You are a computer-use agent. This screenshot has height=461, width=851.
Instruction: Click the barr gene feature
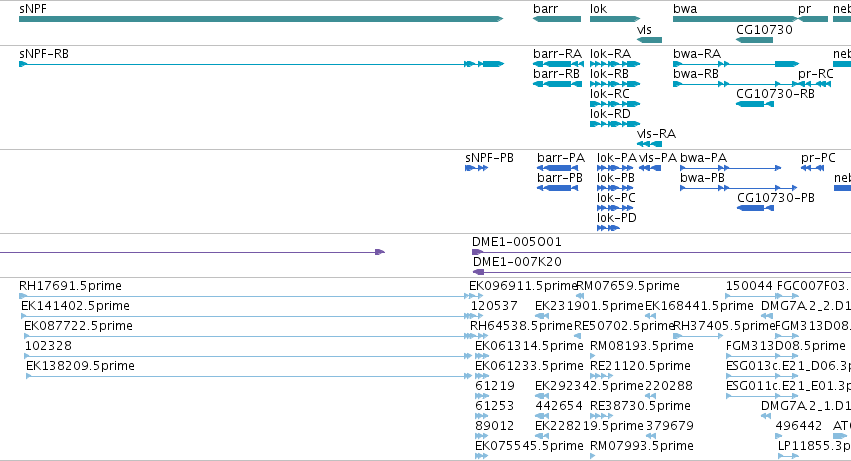pos(557,19)
